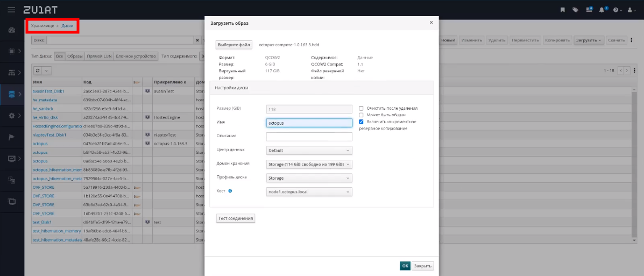Click the refresh icon above the disks table
The image size is (644, 276).
coord(38,70)
